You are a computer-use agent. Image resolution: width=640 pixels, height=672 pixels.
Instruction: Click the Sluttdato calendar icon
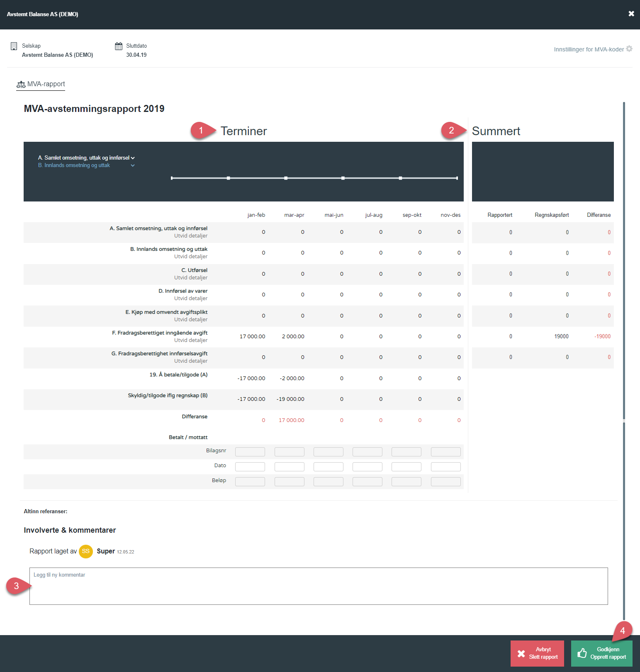[x=119, y=46]
